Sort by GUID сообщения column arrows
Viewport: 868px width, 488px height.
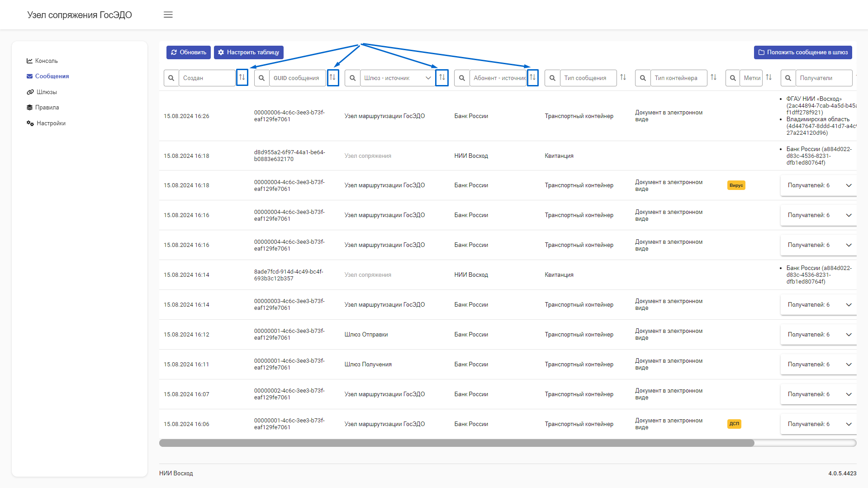pyautogui.click(x=333, y=77)
